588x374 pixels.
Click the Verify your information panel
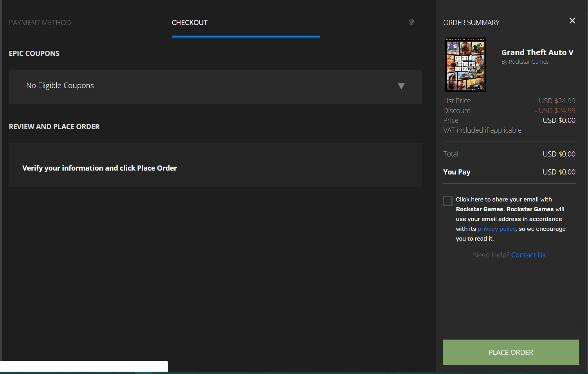click(215, 165)
